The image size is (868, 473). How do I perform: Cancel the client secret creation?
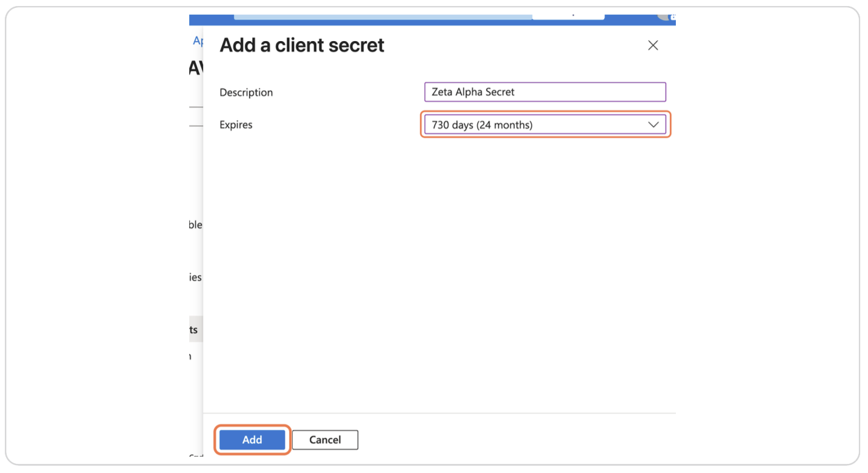[325, 440]
